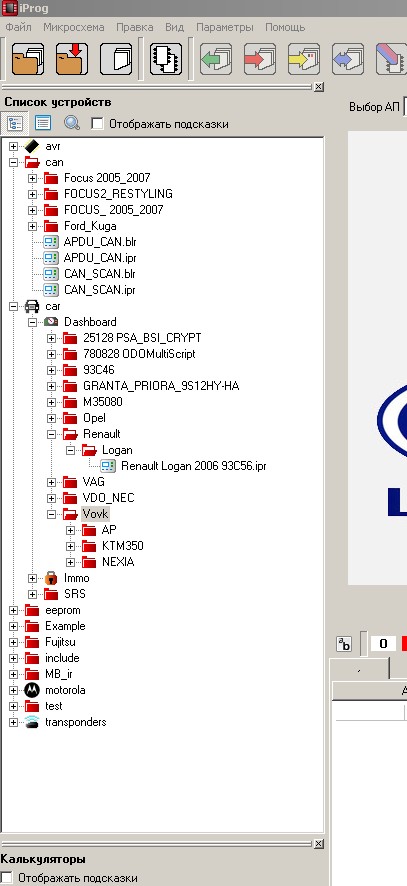The height and width of the screenshot is (886, 407).
Task: Enable device list tooltips checkbox
Action: [98, 124]
